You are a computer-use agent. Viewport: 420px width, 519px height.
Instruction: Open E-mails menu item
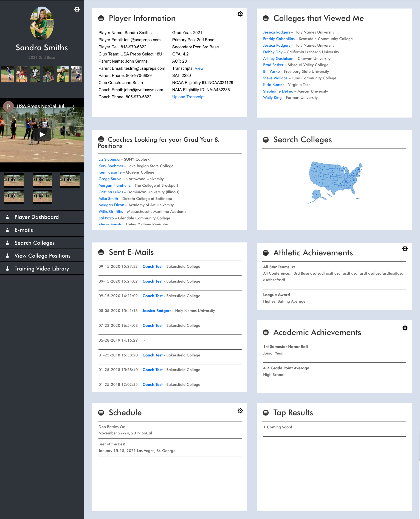click(42, 230)
